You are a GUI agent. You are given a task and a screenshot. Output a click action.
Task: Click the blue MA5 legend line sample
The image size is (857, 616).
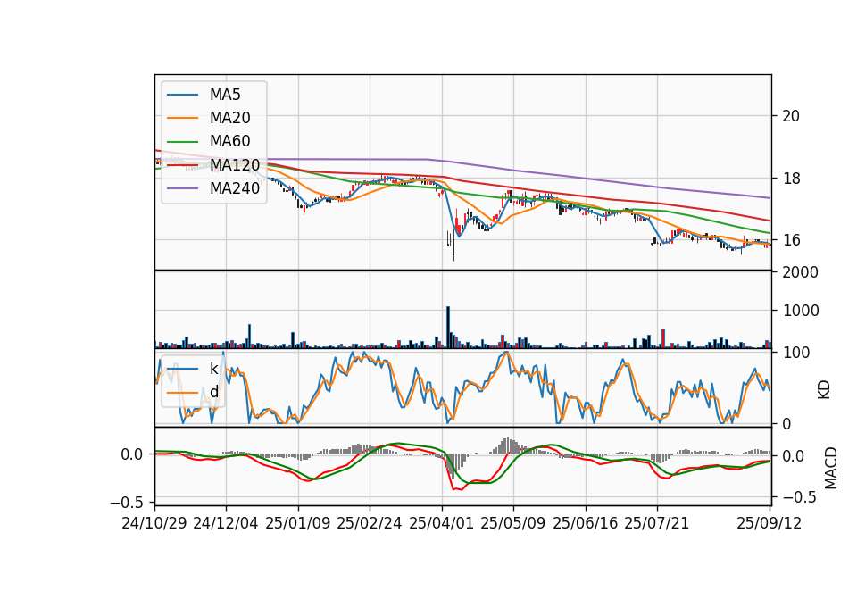182,96
